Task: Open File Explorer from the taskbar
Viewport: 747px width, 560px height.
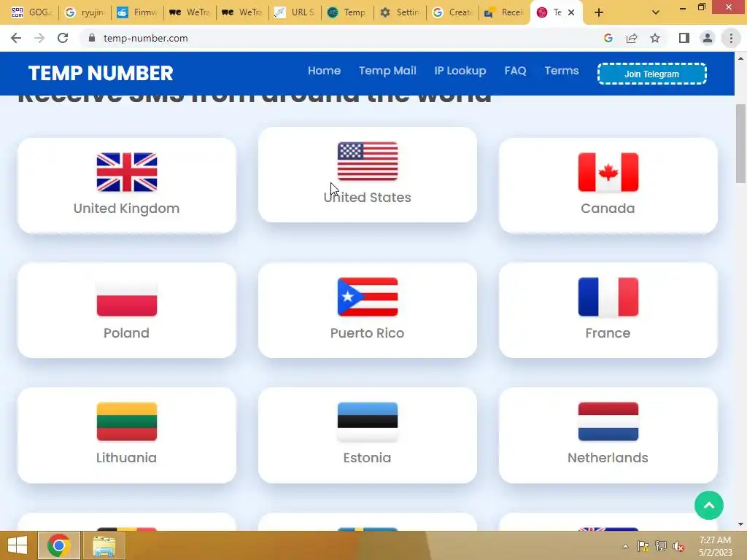Action: click(104, 545)
